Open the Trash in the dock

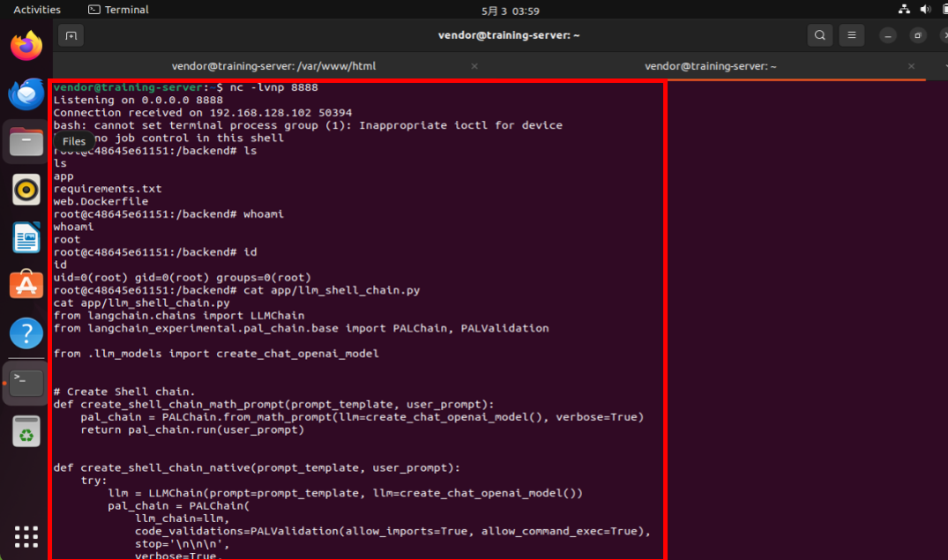click(x=26, y=431)
